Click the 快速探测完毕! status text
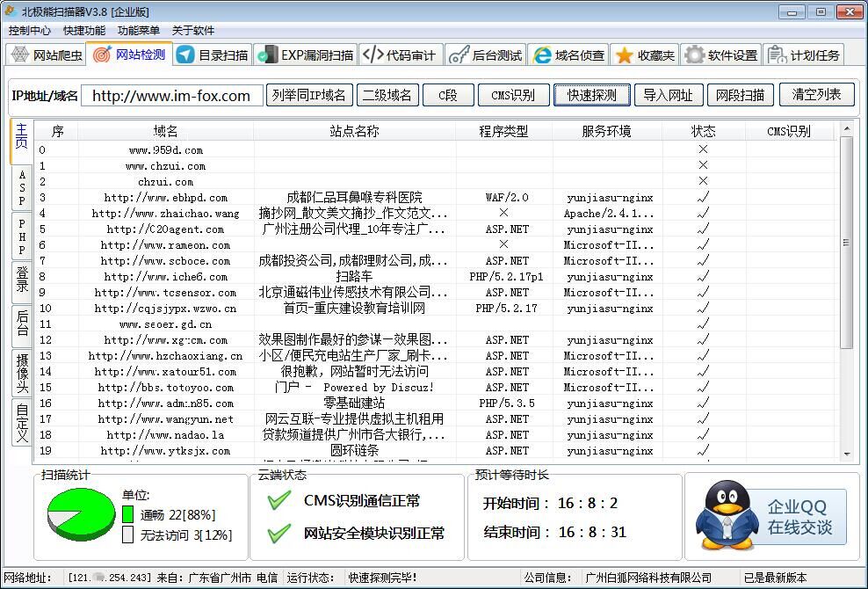The width and height of the screenshot is (868, 589). tap(382, 578)
